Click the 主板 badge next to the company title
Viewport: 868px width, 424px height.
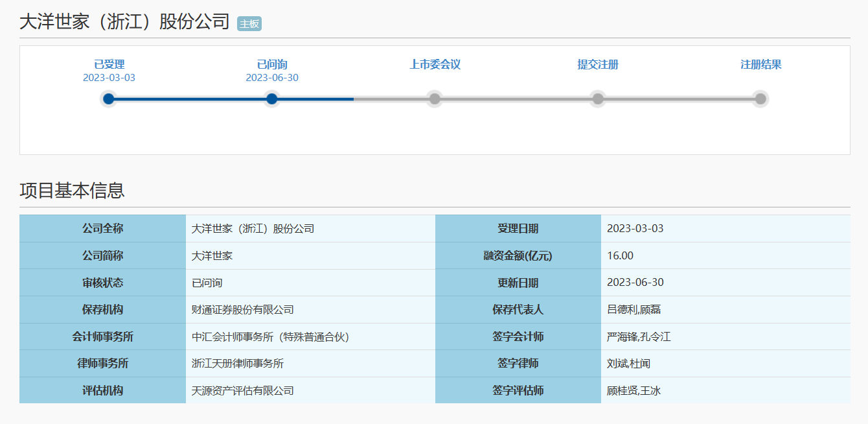point(249,23)
